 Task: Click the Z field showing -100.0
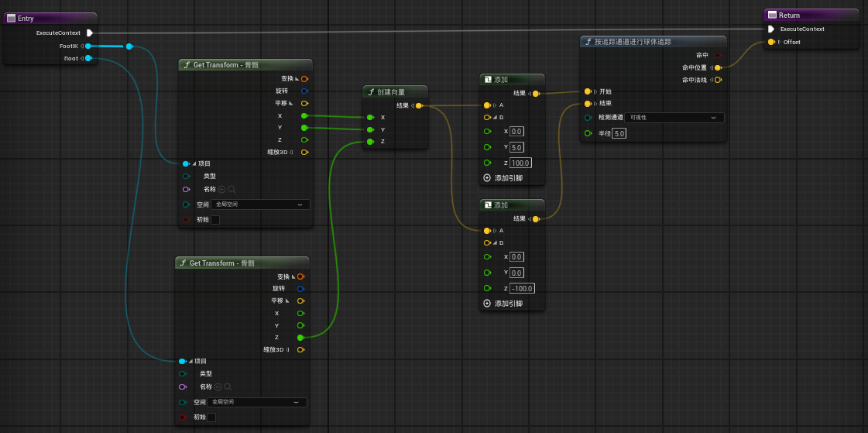[x=522, y=288]
